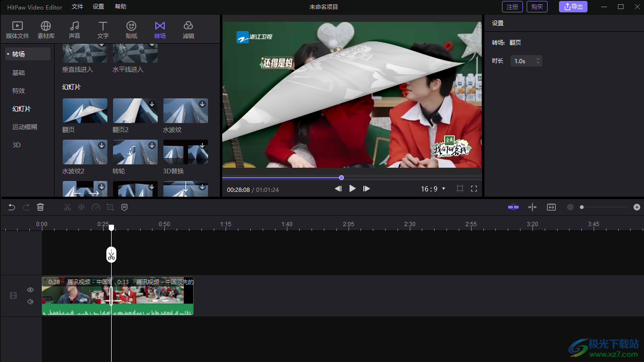
Task: Download the 3D替换 transition
Action: click(202, 145)
